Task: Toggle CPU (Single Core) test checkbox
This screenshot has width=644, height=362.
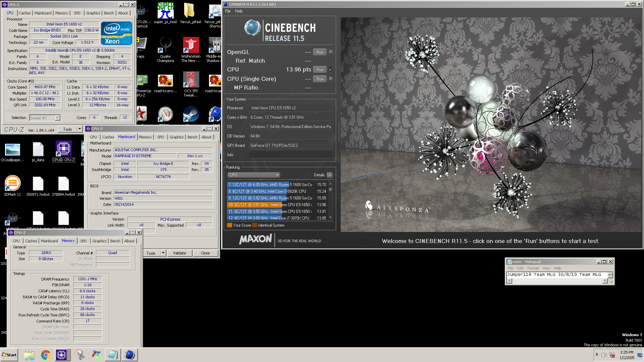Action: coord(331,79)
